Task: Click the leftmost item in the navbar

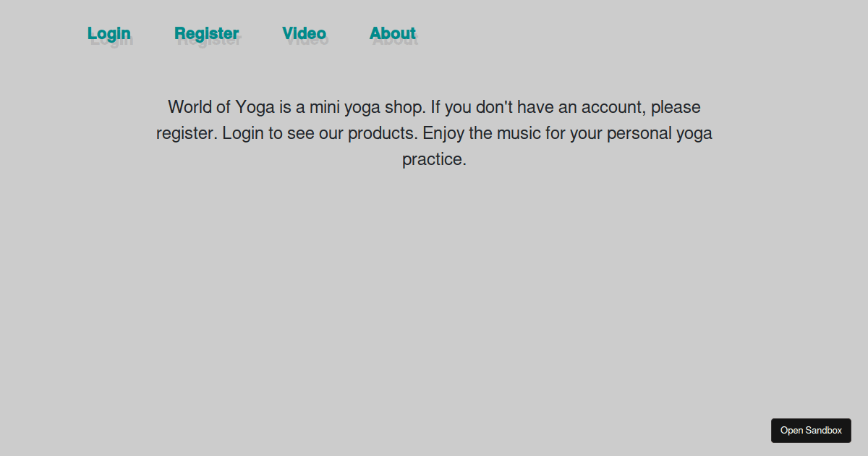Action: click(x=109, y=33)
